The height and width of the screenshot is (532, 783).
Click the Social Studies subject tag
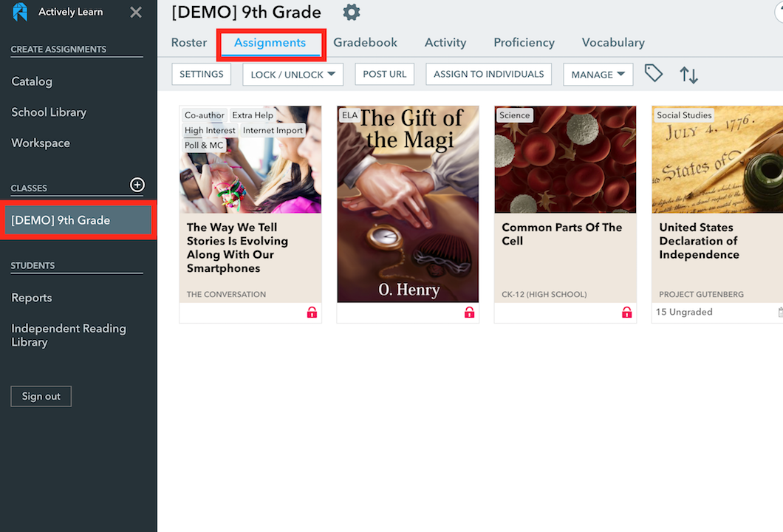point(684,115)
